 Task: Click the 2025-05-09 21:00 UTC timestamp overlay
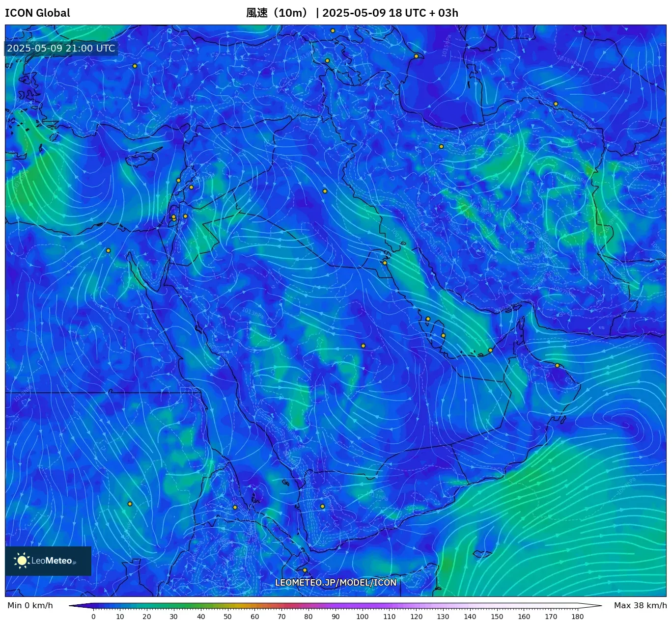(61, 48)
